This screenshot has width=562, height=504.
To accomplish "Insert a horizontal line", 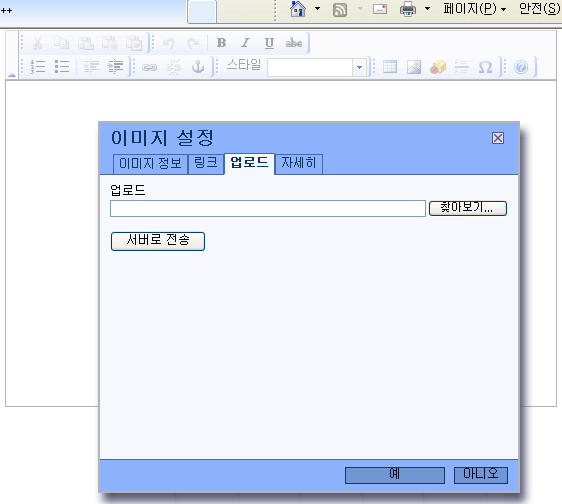I will tap(462, 67).
